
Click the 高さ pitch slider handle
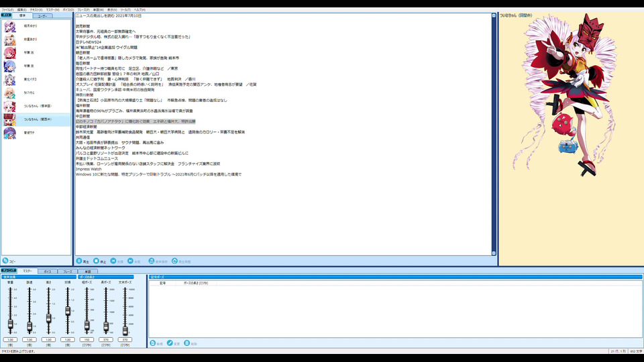(x=48, y=318)
